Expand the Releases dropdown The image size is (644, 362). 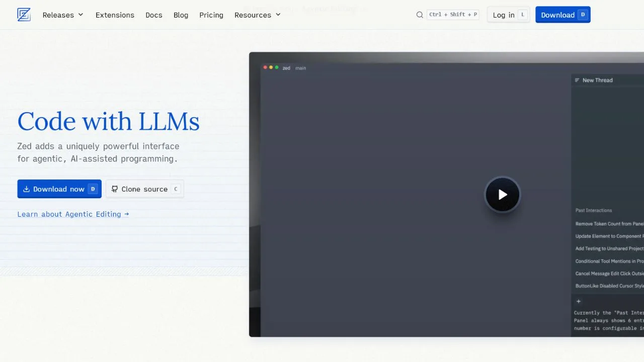(63, 15)
